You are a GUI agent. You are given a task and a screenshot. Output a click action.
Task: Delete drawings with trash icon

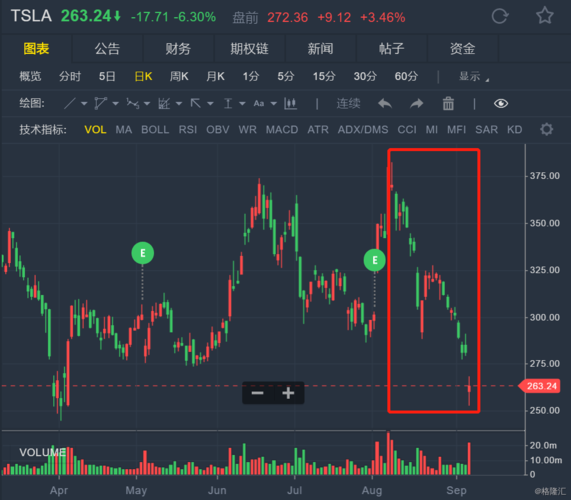pos(448,104)
